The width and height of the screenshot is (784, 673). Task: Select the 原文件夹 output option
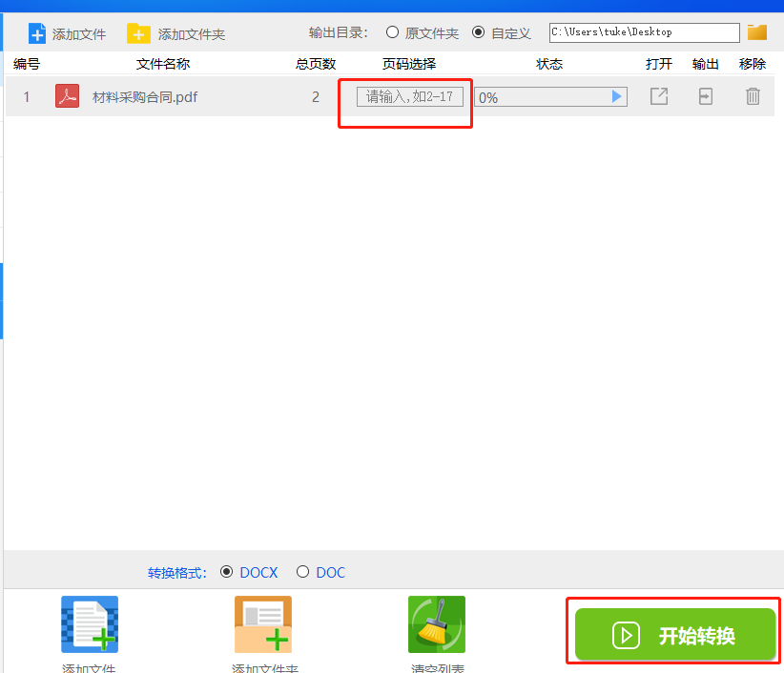coord(391,31)
